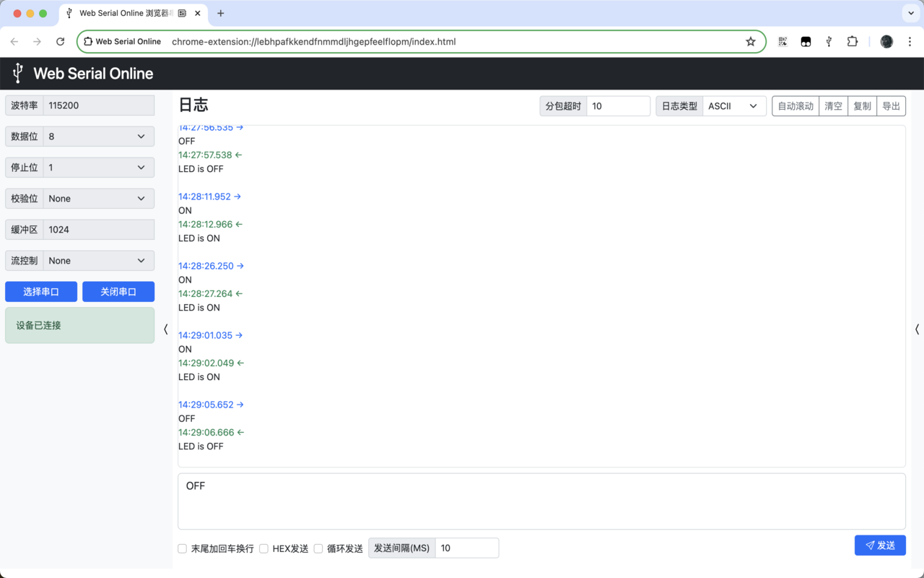Open the Web Serial extension icon in toolbar

click(x=829, y=41)
